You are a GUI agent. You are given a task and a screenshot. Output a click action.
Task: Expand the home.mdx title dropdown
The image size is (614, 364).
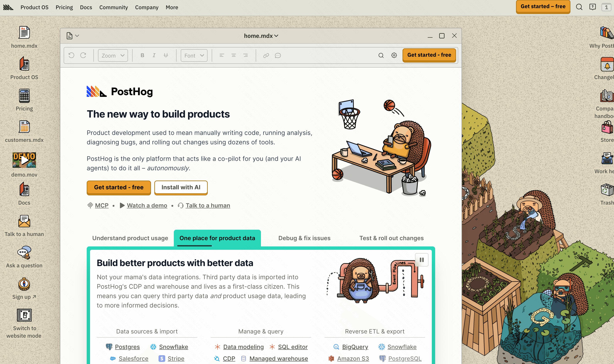pos(261,36)
